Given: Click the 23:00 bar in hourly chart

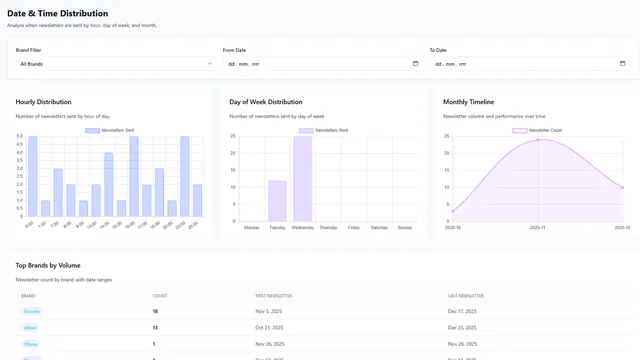Looking at the screenshot, I should 197,200.
